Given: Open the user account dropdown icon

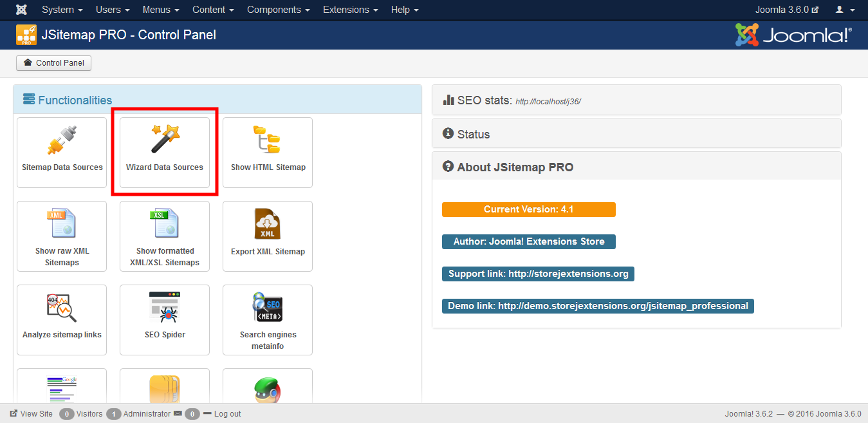Looking at the screenshot, I should click(x=845, y=10).
